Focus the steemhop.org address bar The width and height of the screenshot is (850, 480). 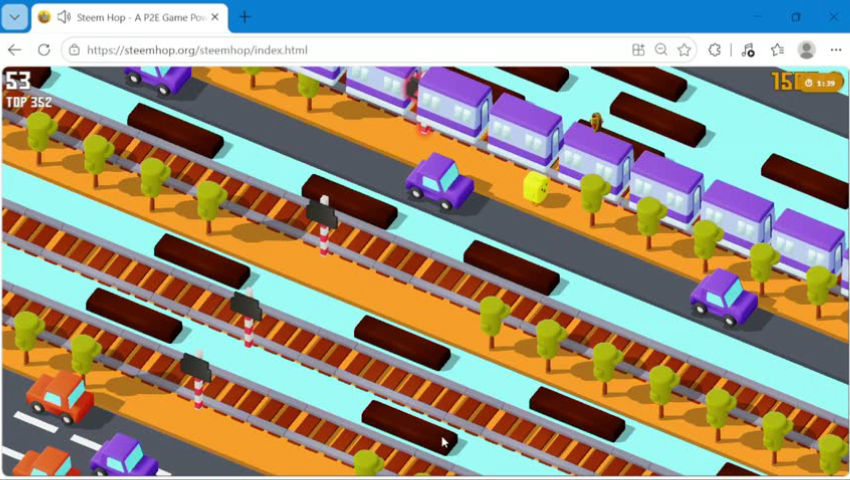point(347,50)
